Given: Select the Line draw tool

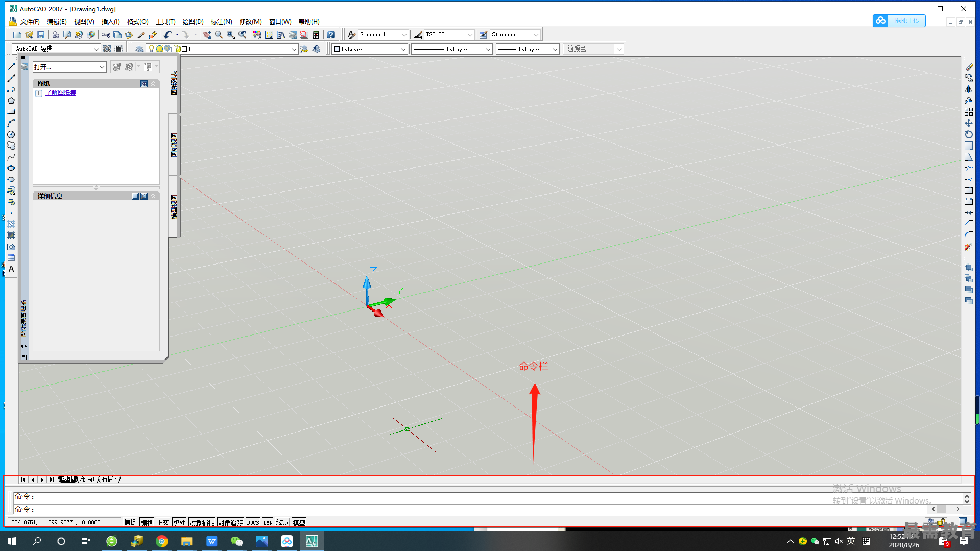Looking at the screenshot, I should click(x=11, y=67).
